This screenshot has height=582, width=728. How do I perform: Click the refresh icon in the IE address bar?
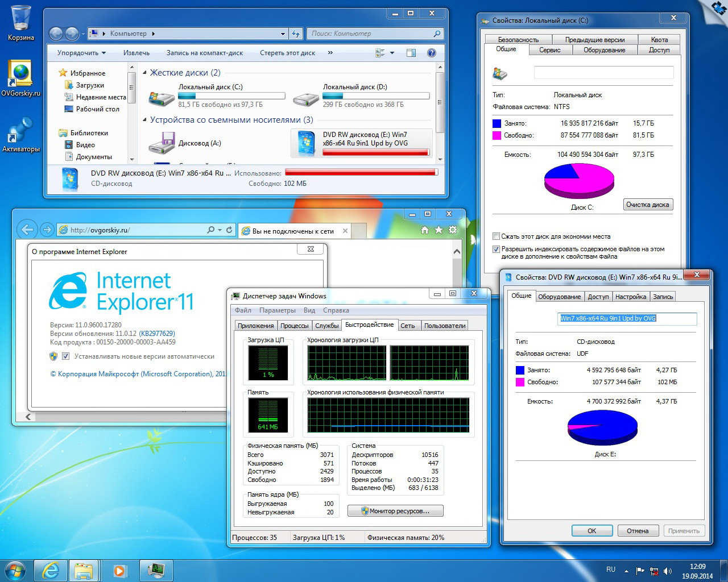click(x=229, y=230)
